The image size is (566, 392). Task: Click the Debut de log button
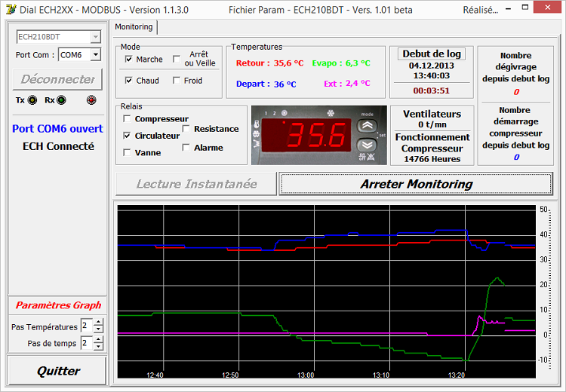coord(432,54)
